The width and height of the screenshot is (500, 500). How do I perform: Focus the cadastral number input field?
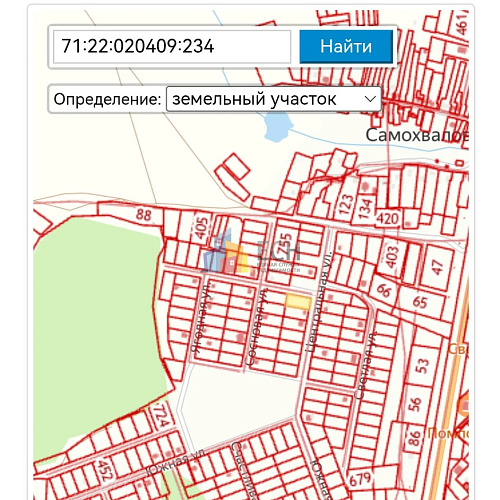coord(172,47)
